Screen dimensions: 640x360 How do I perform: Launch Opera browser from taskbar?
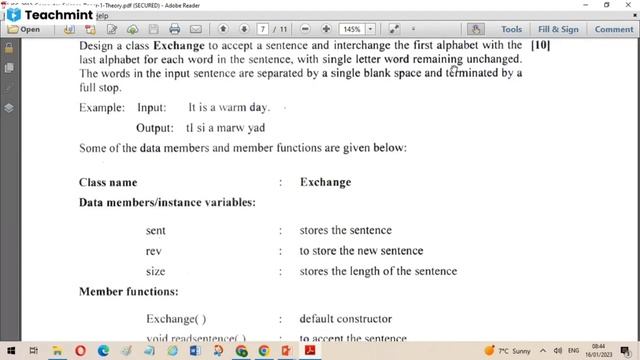[x=80, y=351]
